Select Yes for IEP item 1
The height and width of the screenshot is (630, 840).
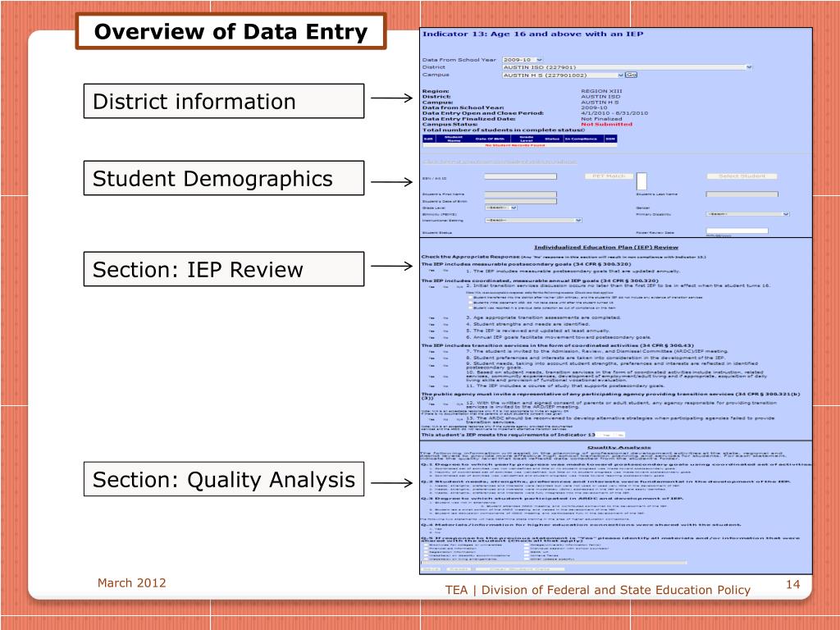(431, 271)
